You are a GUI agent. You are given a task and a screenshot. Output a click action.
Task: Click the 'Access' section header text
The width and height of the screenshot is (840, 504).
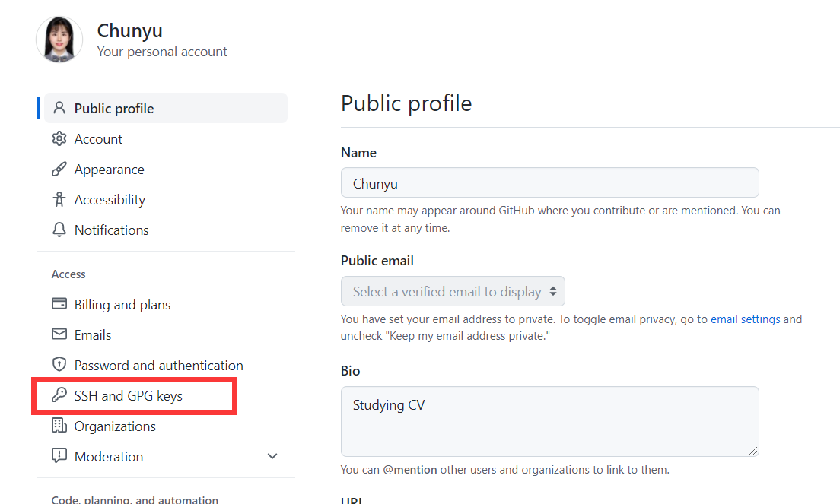coord(68,274)
